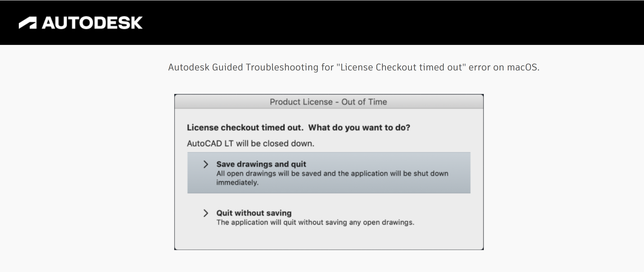Click the chevron beside Quit without saving

(x=206, y=213)
